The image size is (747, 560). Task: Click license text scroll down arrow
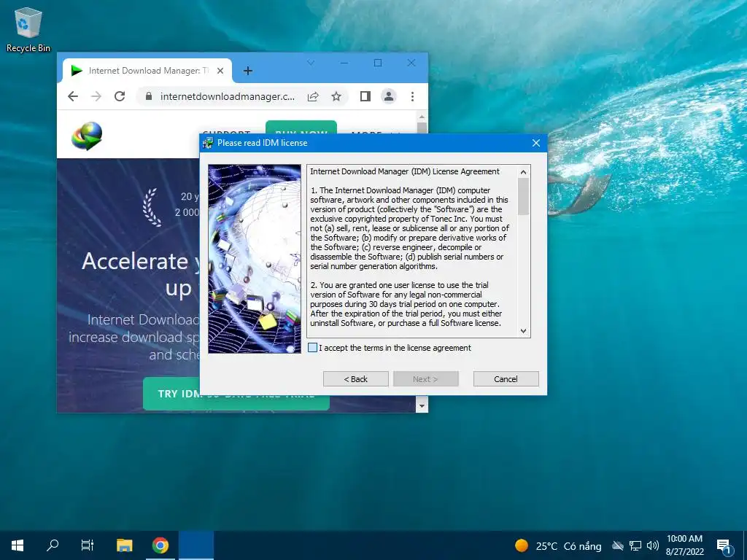point(523,331)
